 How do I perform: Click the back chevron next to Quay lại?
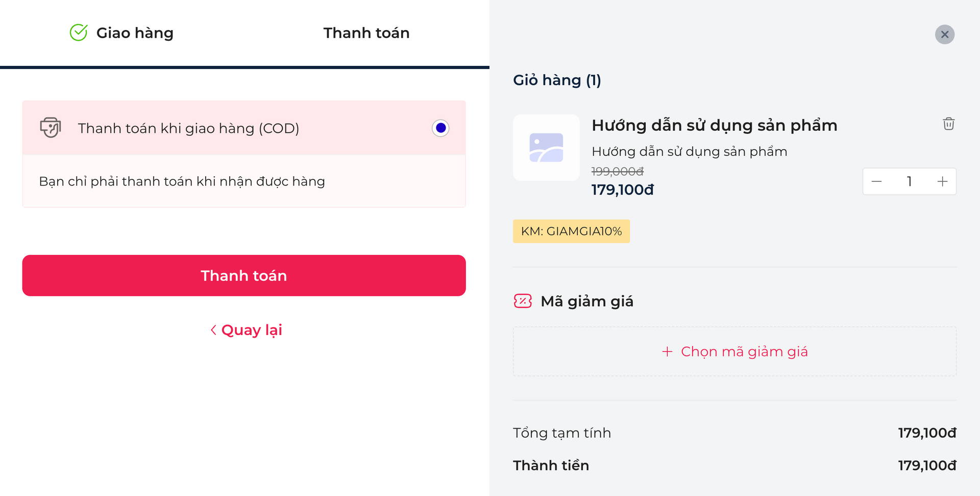[213, 330]
